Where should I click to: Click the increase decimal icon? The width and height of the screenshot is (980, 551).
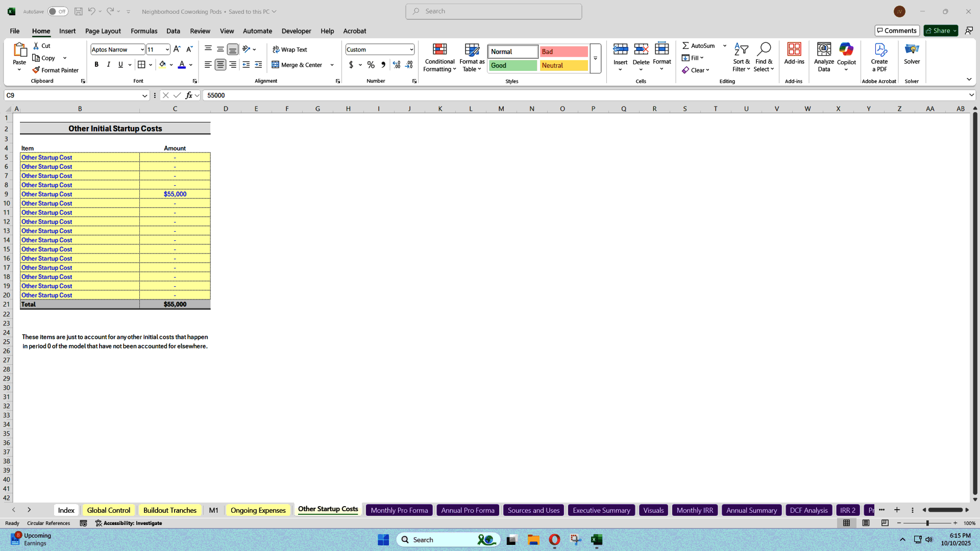pos(397,65)
